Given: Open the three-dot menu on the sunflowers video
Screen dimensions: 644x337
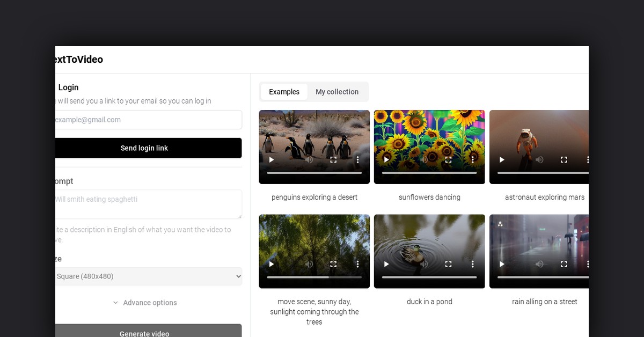Looking at the screenshot, I should pyautogui.click(x=472, y=159).
